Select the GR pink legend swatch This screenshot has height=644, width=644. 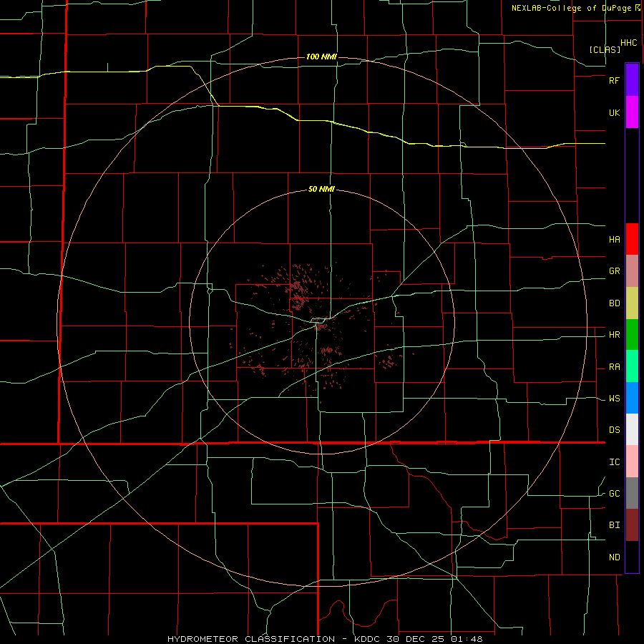pos(632,271)
